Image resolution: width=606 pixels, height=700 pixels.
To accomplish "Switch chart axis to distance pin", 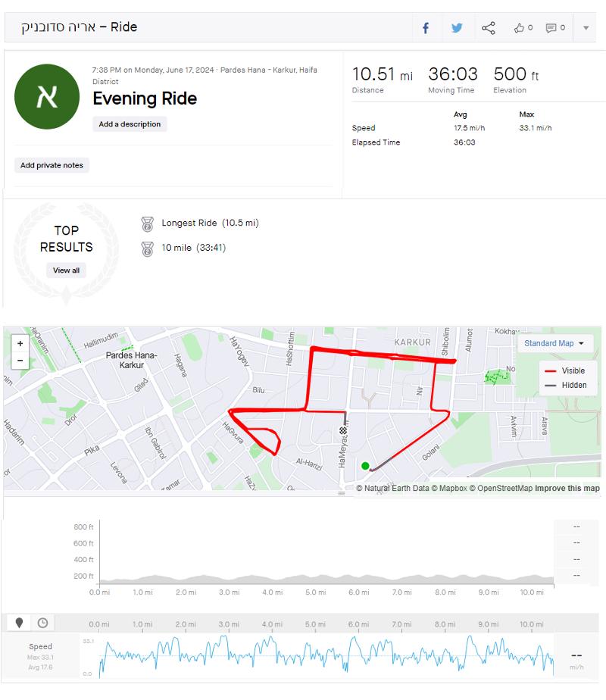I will tap(19, 623).
